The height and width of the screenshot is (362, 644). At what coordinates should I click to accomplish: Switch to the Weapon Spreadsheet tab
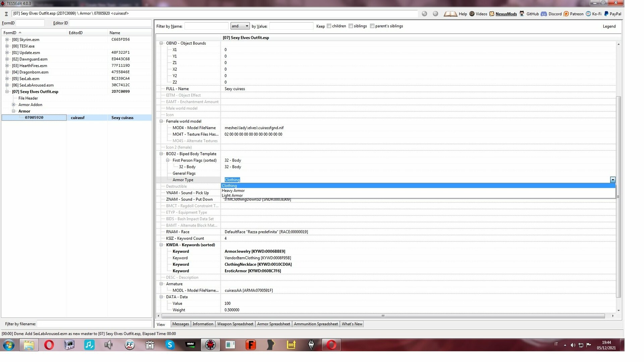(x=235, y=324)
